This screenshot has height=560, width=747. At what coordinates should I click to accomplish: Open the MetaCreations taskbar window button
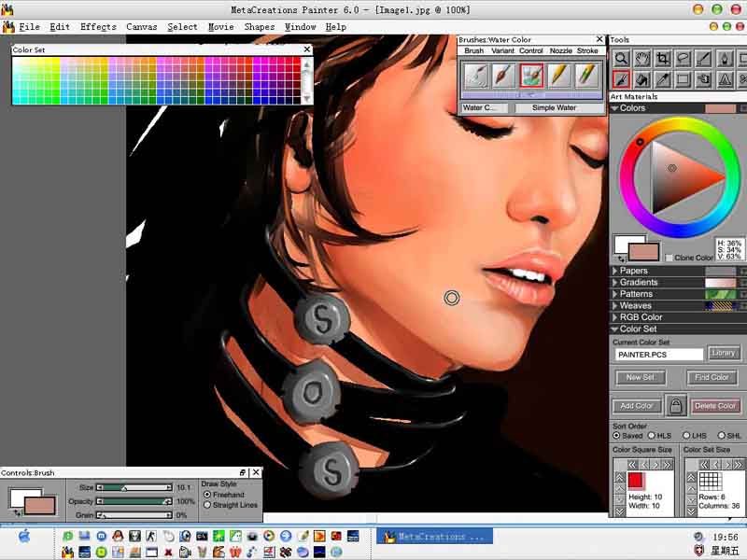[434, 536]
